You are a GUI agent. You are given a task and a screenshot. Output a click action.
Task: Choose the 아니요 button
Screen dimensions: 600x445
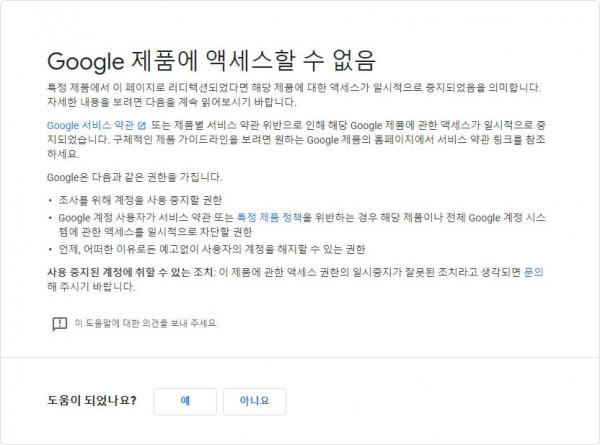point(254,401)
